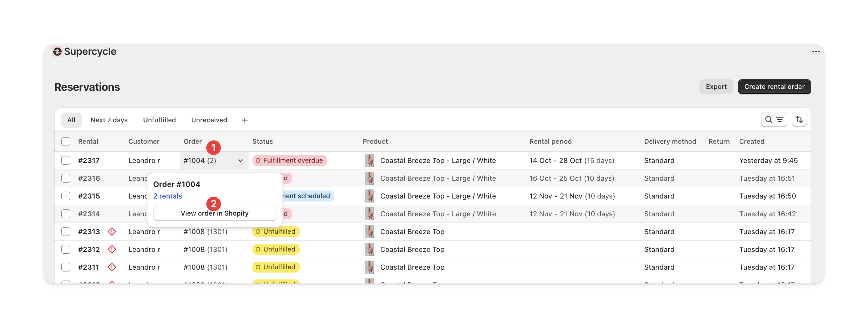The height and width of the screenshot is (327, 868).
Task: Switch to the Next 7 days tab
Action: 109,120
